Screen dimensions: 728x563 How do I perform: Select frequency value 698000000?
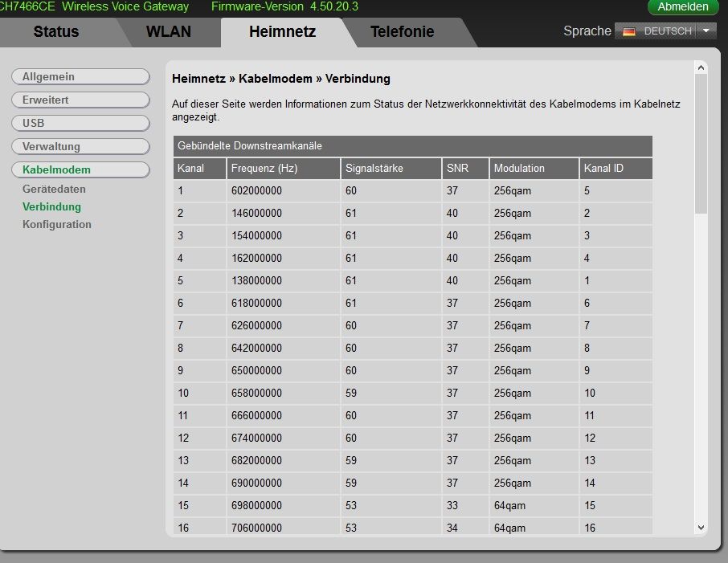(257, 505)
